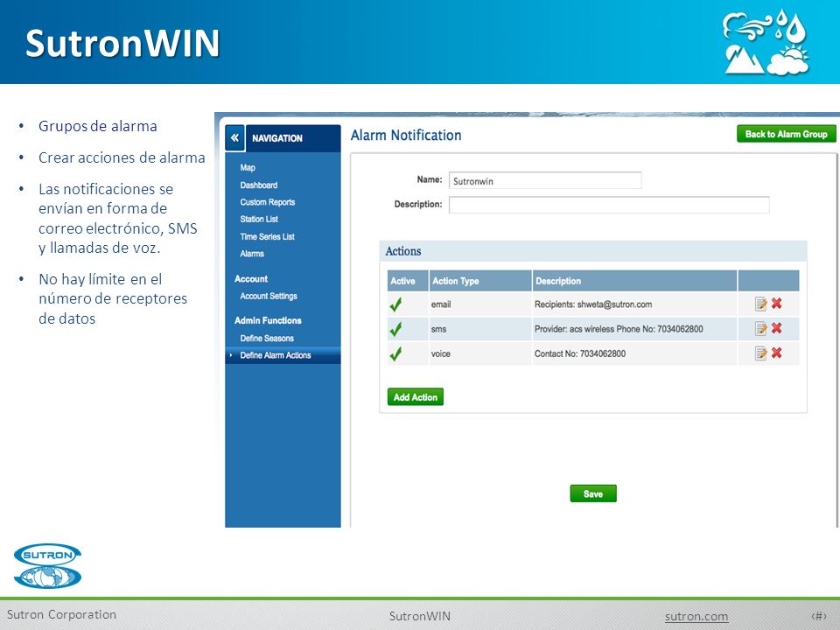
Task: Toggle active checkmark for sms action
Action: (x=395, y=328)
